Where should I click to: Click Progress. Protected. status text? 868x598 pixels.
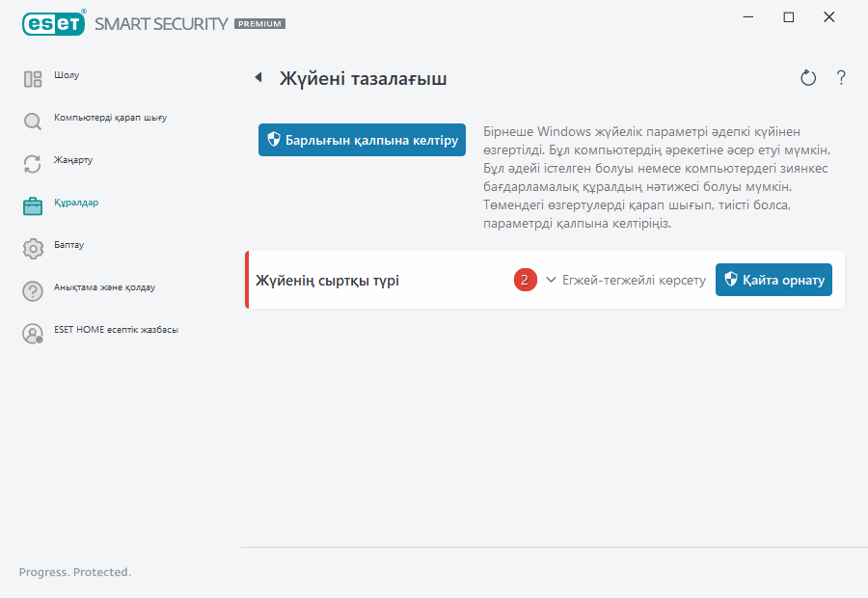point(74,572)
